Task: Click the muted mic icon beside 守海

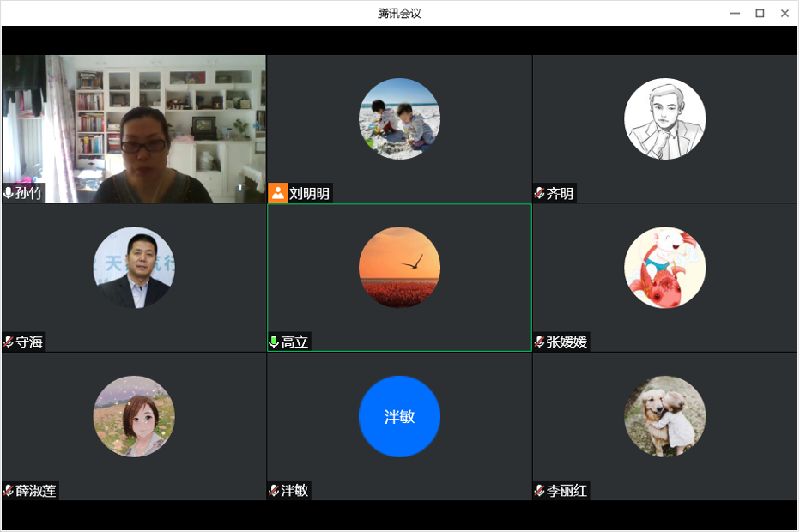Action: 9,342
